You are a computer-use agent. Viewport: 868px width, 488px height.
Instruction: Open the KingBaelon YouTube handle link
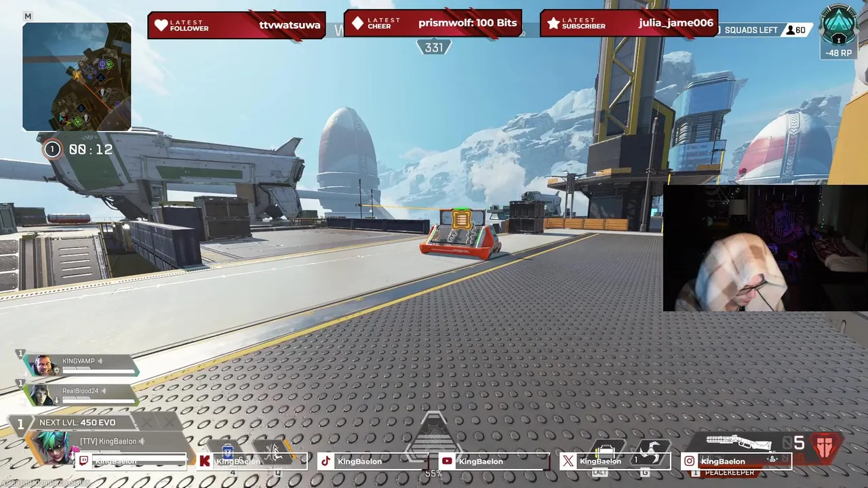(481, 462)
